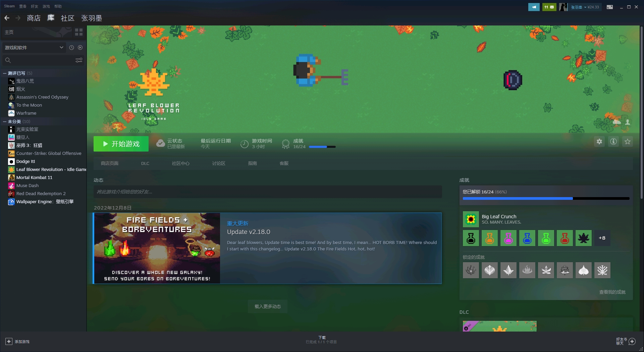Viewport: 644px width, 352px height.
Task: Click the profile avatar in top bar
Action: 563,7
